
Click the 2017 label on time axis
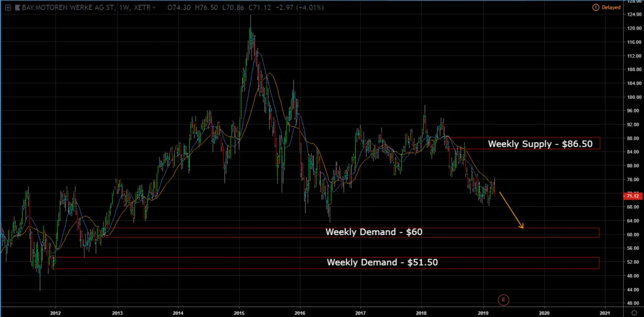[x=360, y=313]
